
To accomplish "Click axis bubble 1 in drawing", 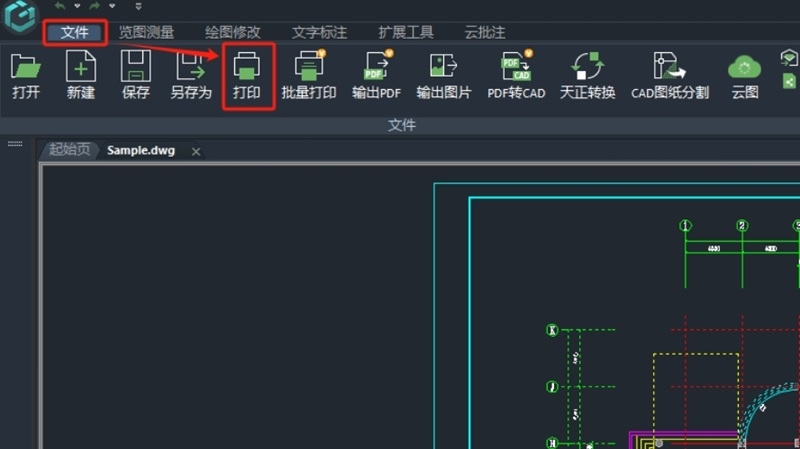I will coord(685,226).
